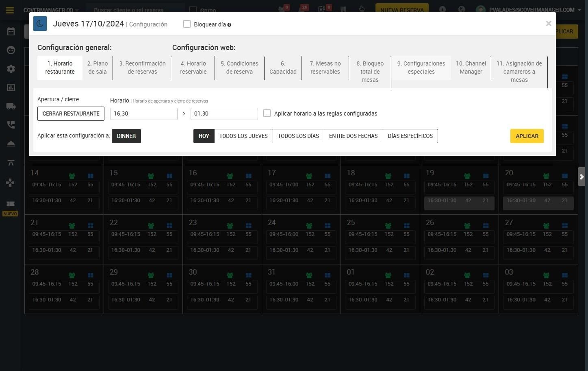The height and width of the screenshot is (371, 588).
Task: Click the moon dinner shift icon
Action: tap(40, 24)
